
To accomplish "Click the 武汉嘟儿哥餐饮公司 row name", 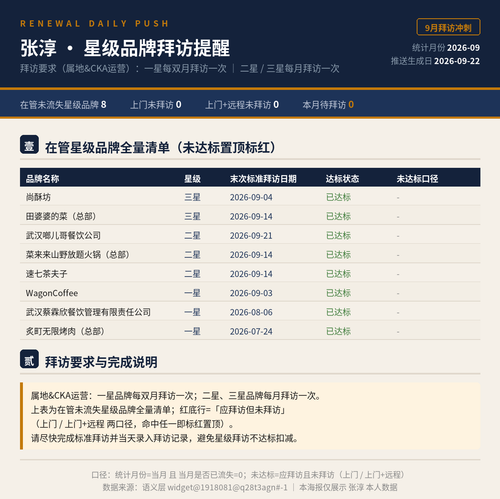I will click(63, 235).
